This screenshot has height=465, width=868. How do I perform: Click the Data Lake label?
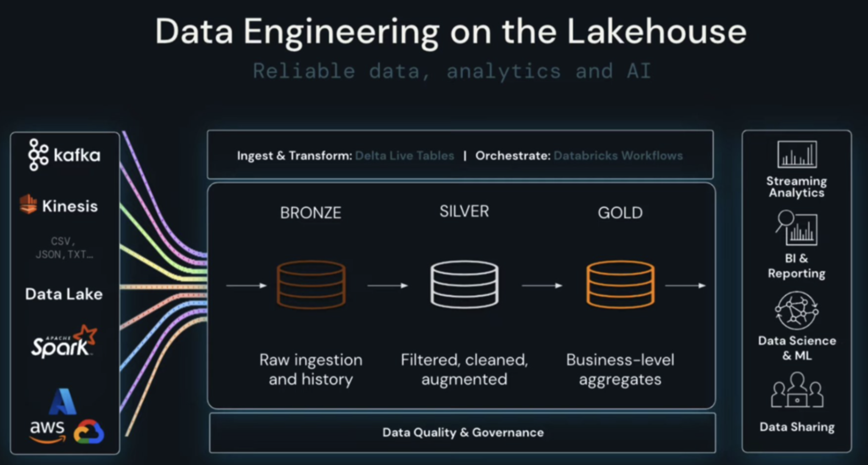[x=64, y=294]
